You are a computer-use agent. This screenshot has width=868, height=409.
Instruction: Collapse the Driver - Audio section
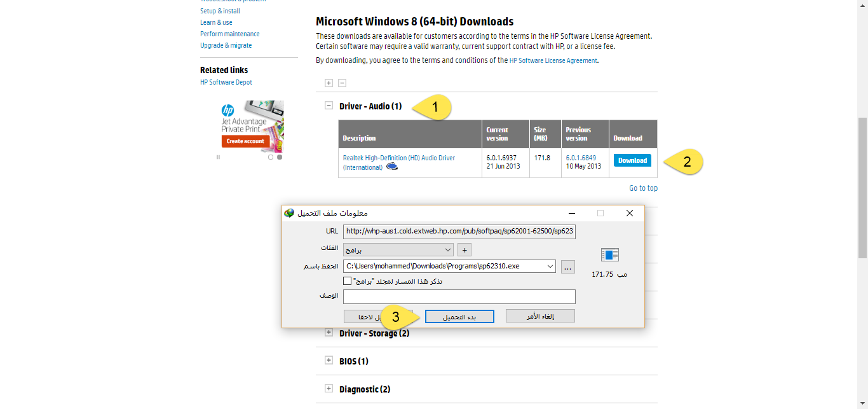[x=329, y=106]
